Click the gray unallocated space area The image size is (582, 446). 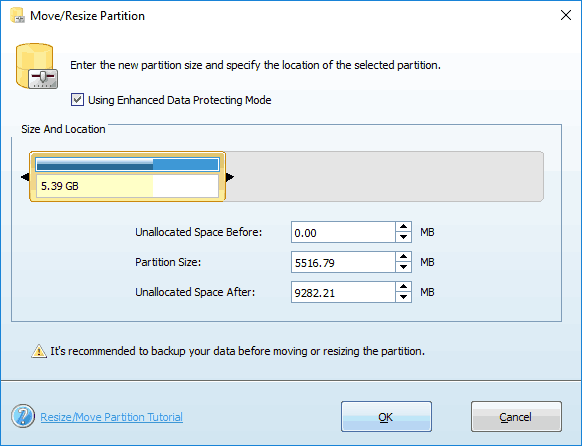coord(384,177)
